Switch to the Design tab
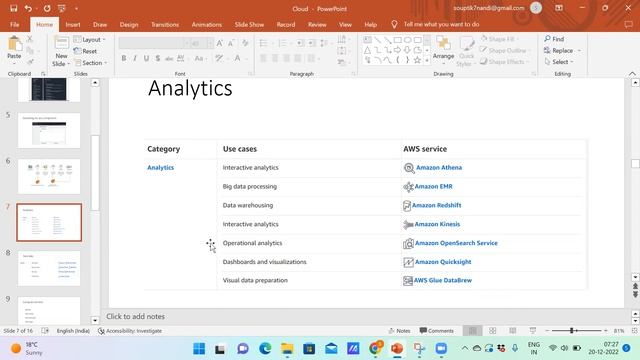 click(129, 24)
